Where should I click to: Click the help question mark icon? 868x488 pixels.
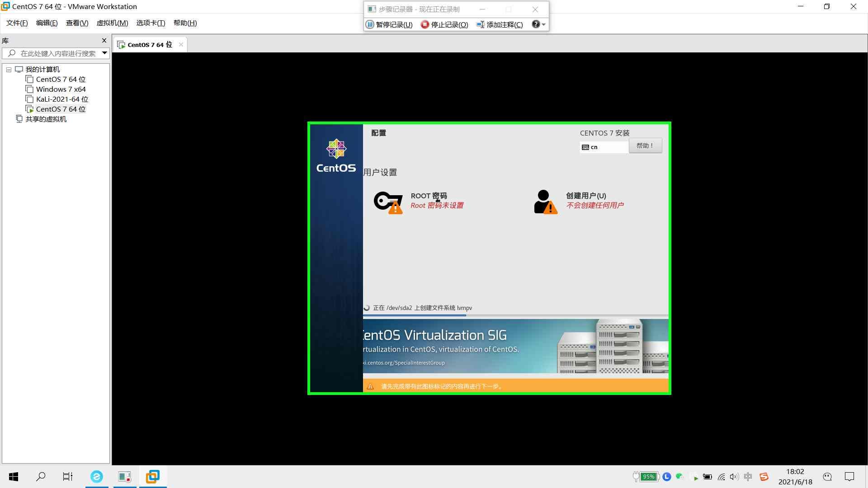(x=535, y=24)
